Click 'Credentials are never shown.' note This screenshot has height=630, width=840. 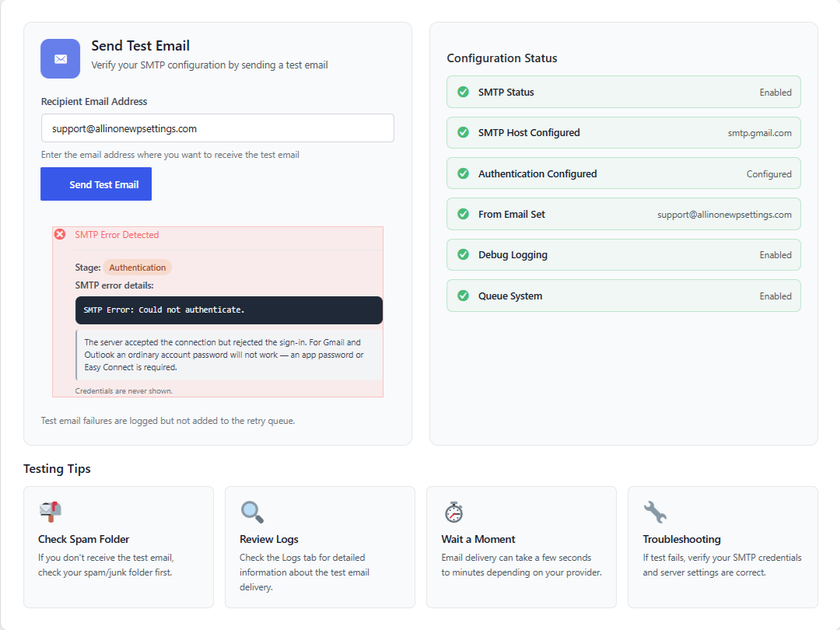(124, 391)
